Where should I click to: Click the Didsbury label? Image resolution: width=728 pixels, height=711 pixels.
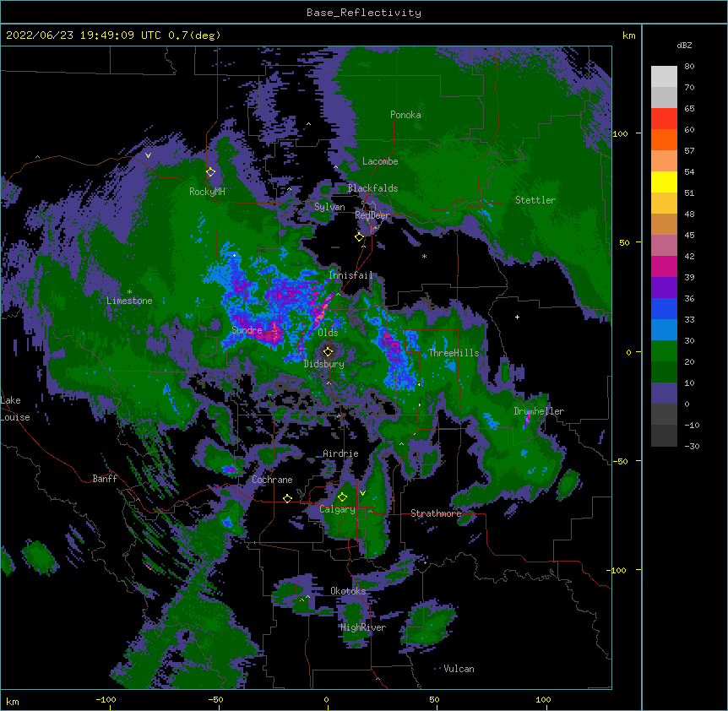[x=323, y=364]
